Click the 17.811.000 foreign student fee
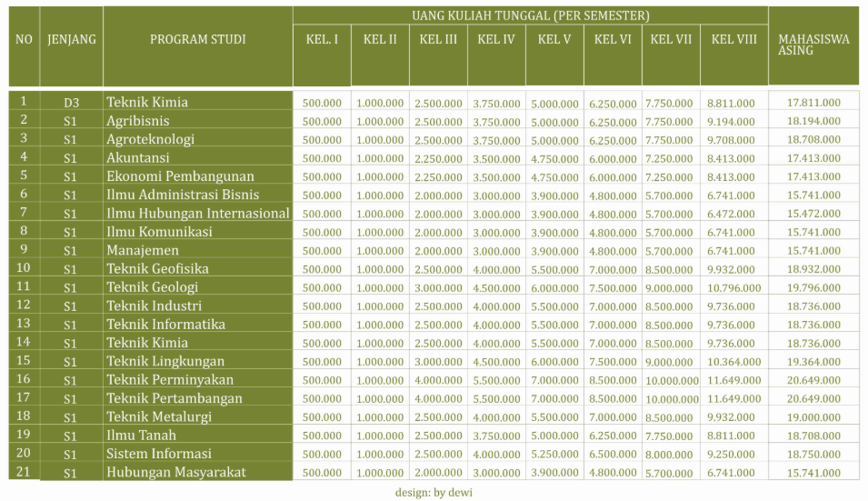Image resolution: width=868 pixels, height=501 pixels. point(813,103)
